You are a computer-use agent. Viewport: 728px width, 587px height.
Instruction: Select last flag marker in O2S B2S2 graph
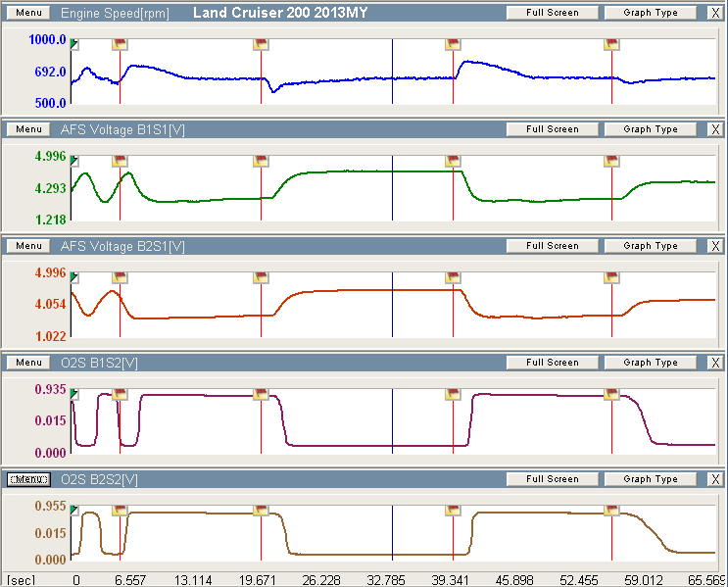pyautogui.click(x=612, y=511)
